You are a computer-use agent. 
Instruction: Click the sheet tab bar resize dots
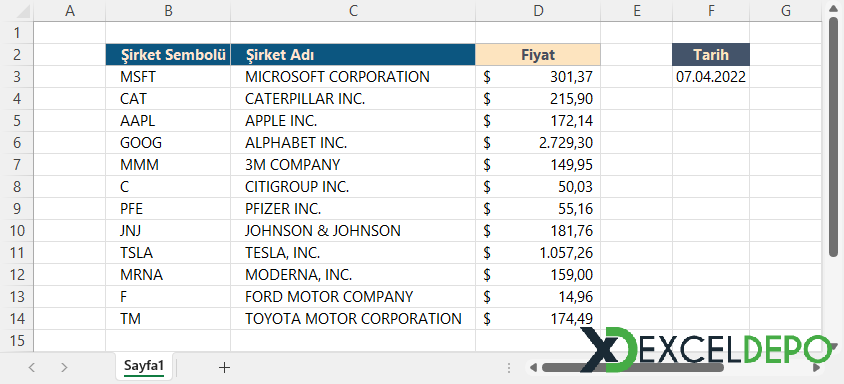coord(509,367)
